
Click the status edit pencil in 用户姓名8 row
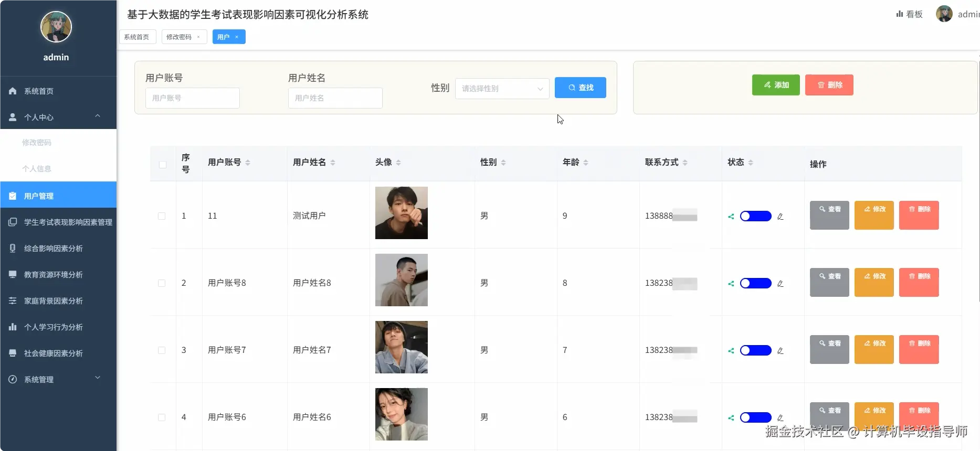click(x=781, y=283)
